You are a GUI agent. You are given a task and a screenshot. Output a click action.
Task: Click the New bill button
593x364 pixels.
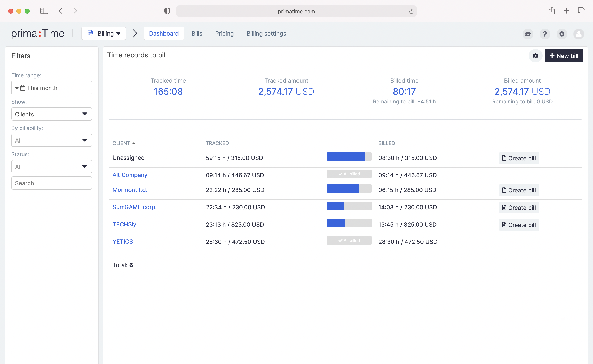click(563, 56)
